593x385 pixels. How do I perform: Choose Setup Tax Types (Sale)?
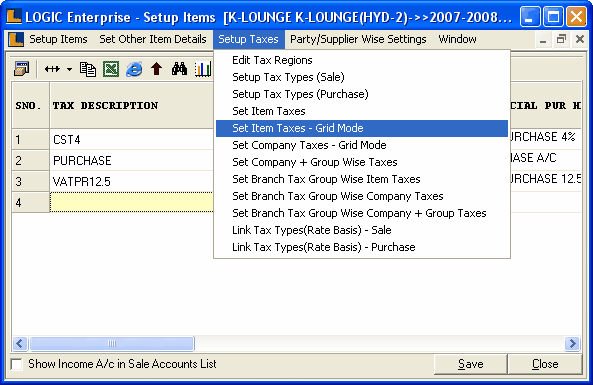pyautogui.click(x=362, y=77)
